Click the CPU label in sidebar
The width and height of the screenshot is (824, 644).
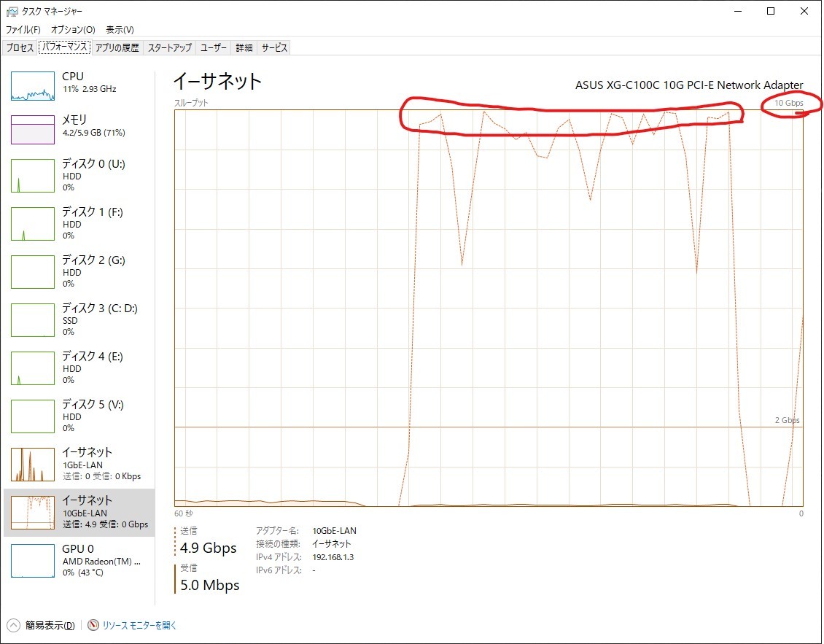click(72, 77)
